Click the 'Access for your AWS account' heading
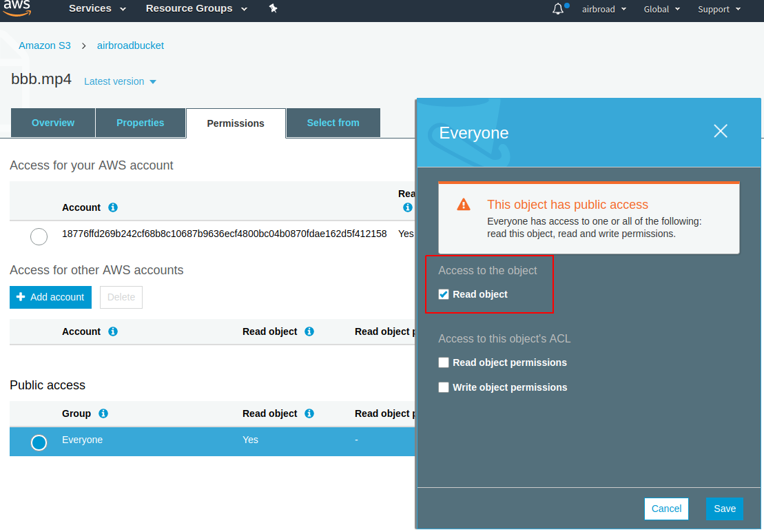Viewport: 764px width, 532px height. pyautogui.click(x=92, y=165)
